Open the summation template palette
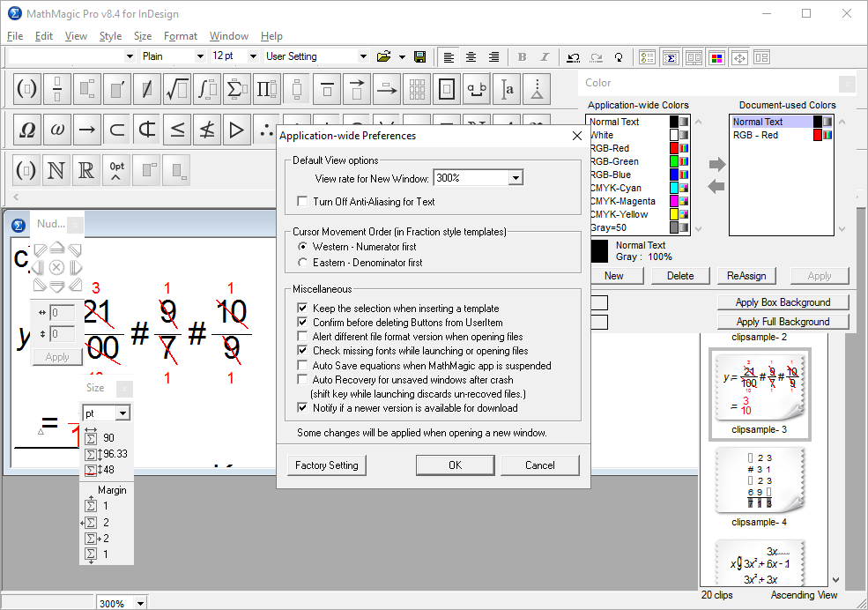Screen dimensions: 868x610 [x=236, y=88]
